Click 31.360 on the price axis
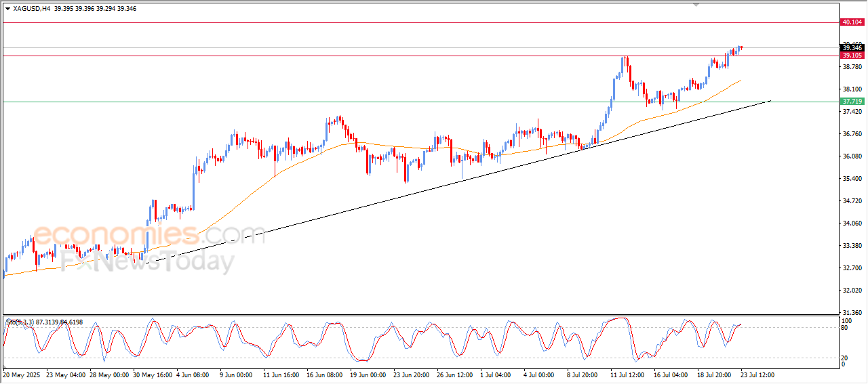Image resolution: width=868 pixels, height=384 pixels. click(x=852, y=313)
